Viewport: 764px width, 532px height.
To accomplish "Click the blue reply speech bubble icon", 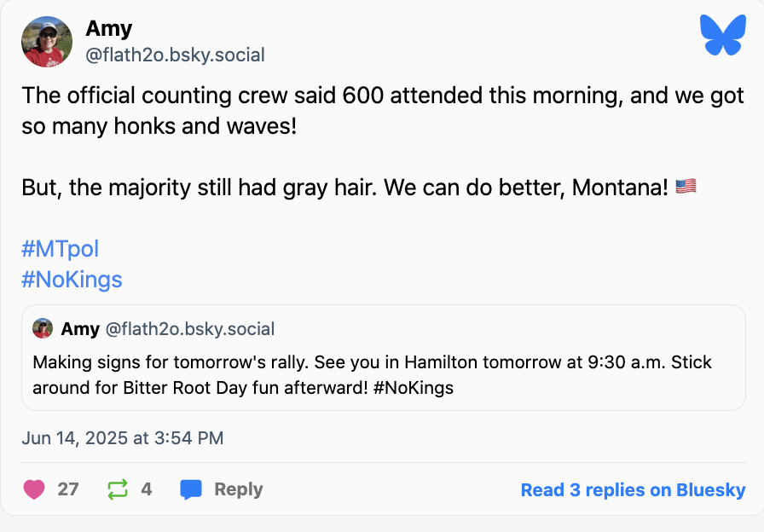I will pyautogui.click(x=191, y=489).
